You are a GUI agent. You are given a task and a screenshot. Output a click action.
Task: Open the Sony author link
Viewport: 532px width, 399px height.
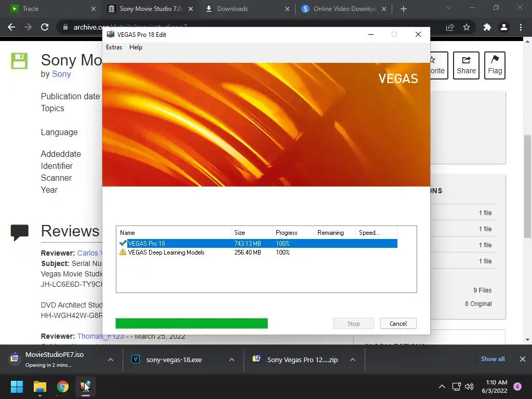(61, 74)
